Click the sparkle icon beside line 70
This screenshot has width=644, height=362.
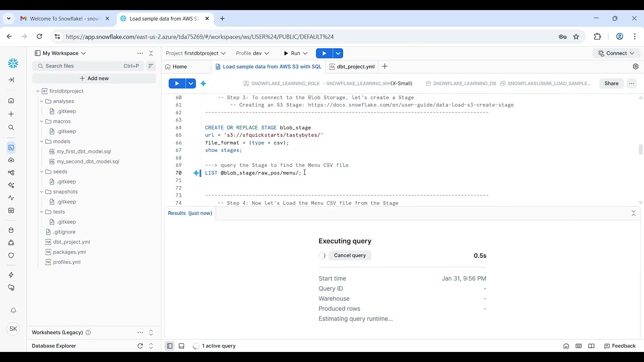(197, 173)
